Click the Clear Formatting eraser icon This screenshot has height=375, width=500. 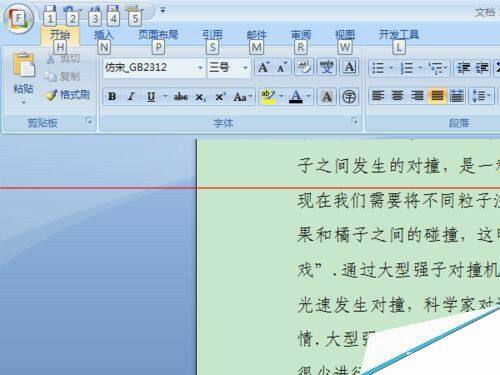point(303,68)
